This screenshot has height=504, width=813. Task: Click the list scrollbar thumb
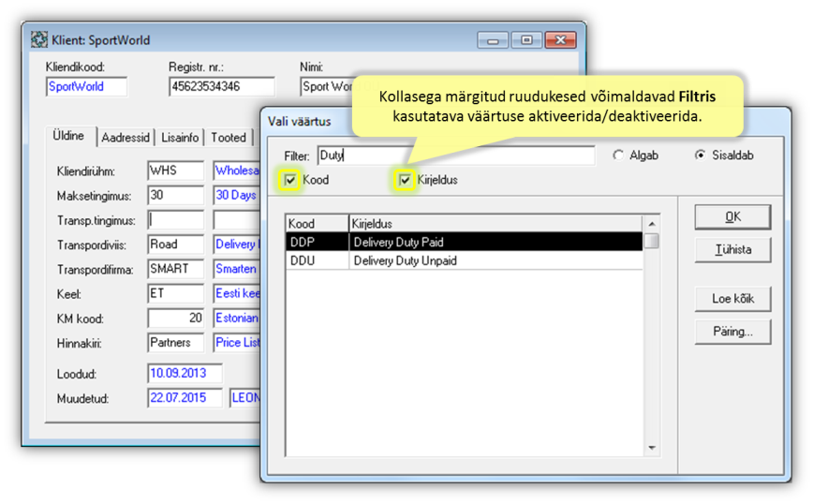(x=652, y=241)
